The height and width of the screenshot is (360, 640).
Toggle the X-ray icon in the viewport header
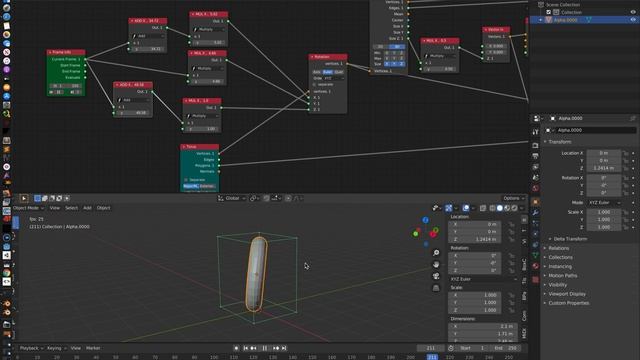483,208
